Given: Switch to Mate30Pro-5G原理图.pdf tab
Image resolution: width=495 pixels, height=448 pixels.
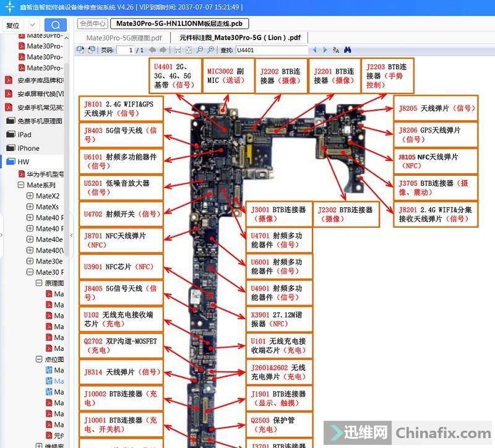Looking at the screenshot, I should point(124,38).
